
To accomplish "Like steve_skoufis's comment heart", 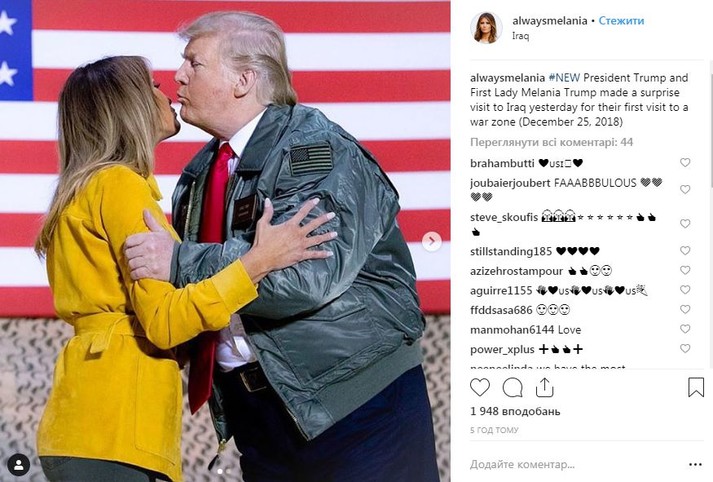I will (685, 224).
